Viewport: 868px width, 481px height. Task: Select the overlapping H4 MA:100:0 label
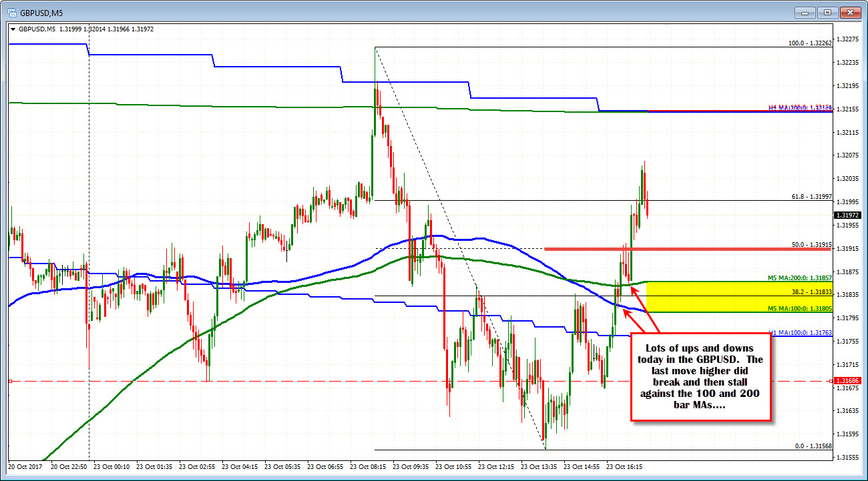799,107
